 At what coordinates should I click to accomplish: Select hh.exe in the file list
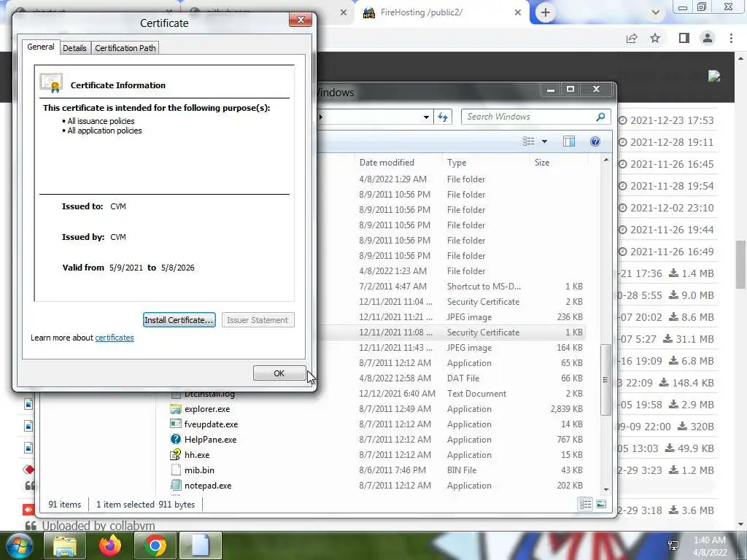tap(376, 455)
